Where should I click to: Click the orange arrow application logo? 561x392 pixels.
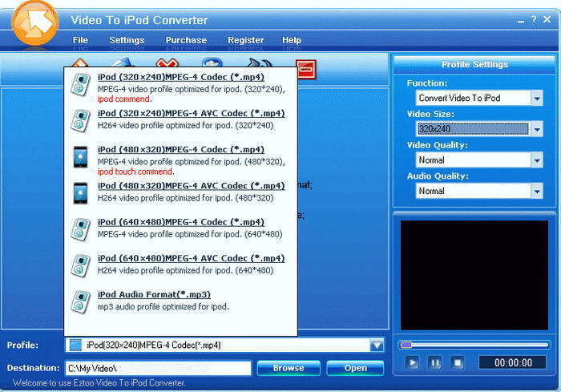tap(35, 23)
